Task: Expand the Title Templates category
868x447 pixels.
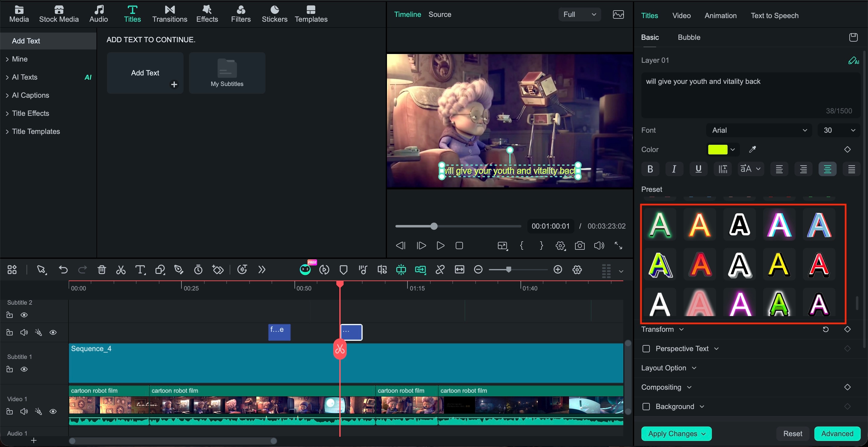Action: pyautogui.click(x=36, y=132)
